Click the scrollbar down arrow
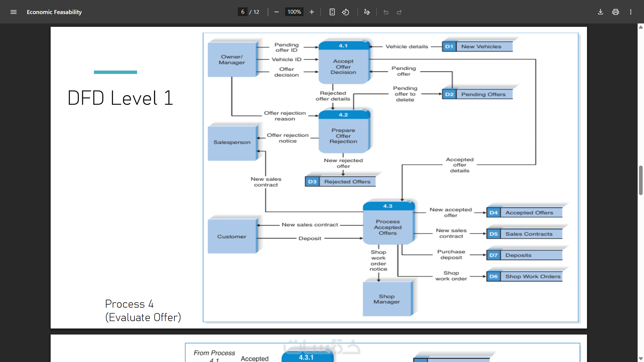Viewport: 644px width, 362px height. [x=641, y=358]
